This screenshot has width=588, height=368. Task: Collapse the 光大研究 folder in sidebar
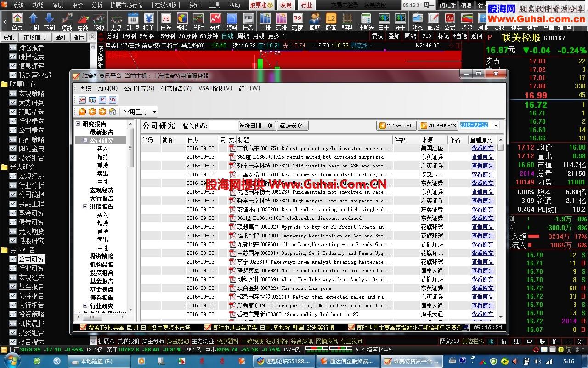[x=5, y=167]
